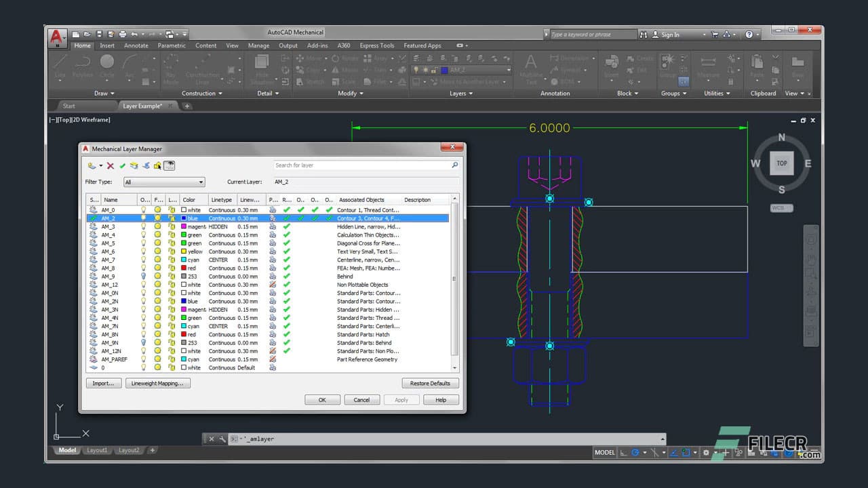The width and height of the screenshot is (868, 488).
Task: Freeze layer AM_0 using its sun icon
Action: (157, 210)
